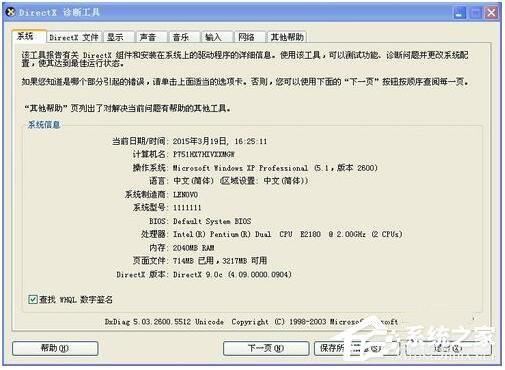
Task: Go to the 声音 tab
Action: 152,37
